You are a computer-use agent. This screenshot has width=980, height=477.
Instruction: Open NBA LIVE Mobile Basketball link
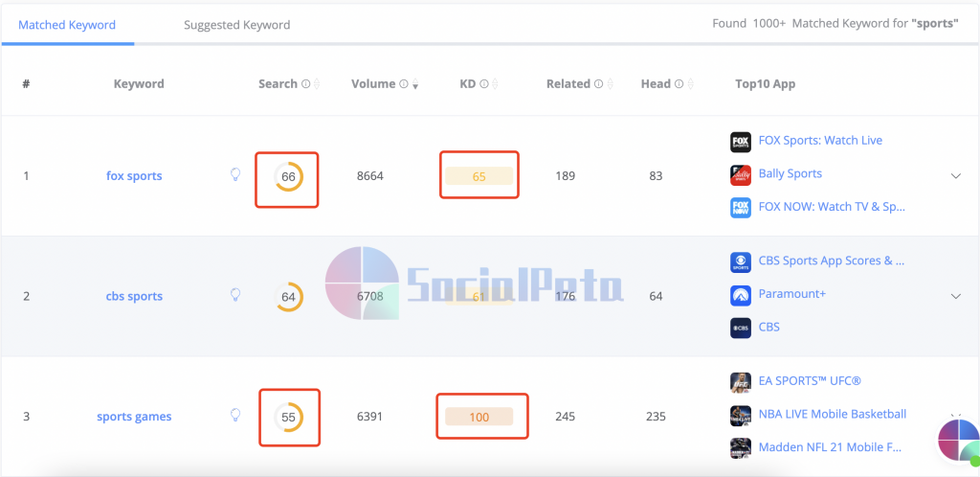coord(833,414)
